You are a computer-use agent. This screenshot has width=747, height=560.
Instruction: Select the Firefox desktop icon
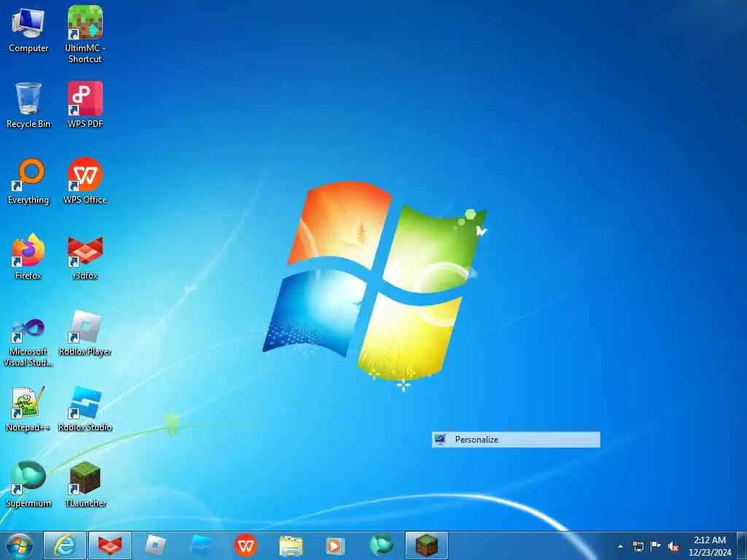28,257
